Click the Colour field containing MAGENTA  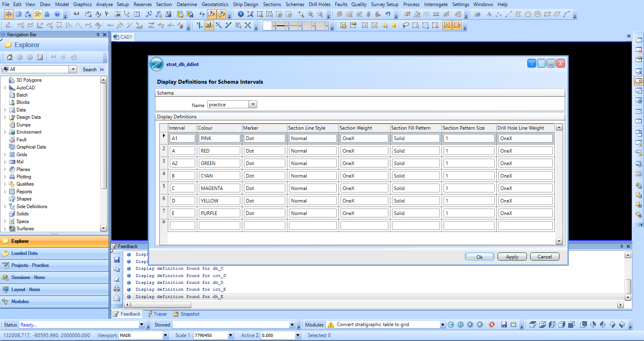[x=219, y=188]
